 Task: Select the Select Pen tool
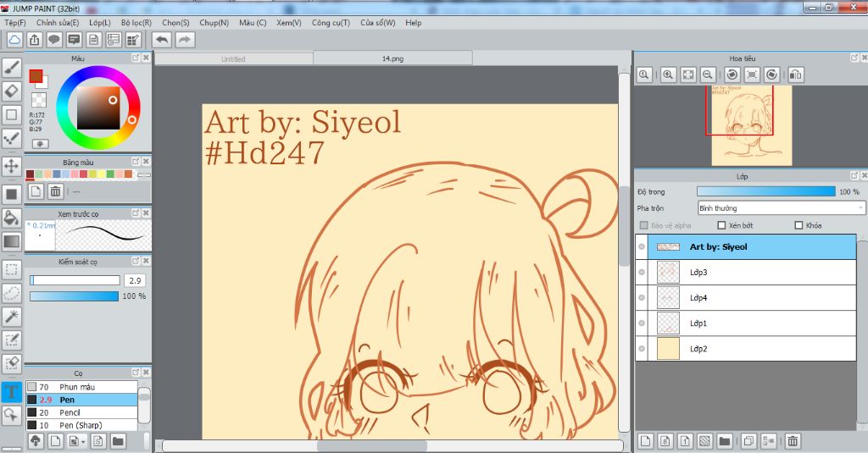pyautogui.click(x=12, y=340)
